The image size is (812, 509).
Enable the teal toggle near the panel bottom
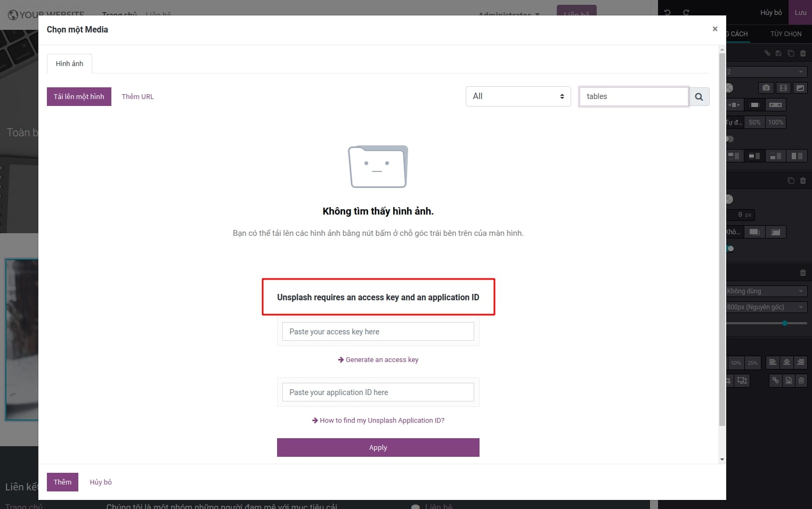(x=730, y=248)
